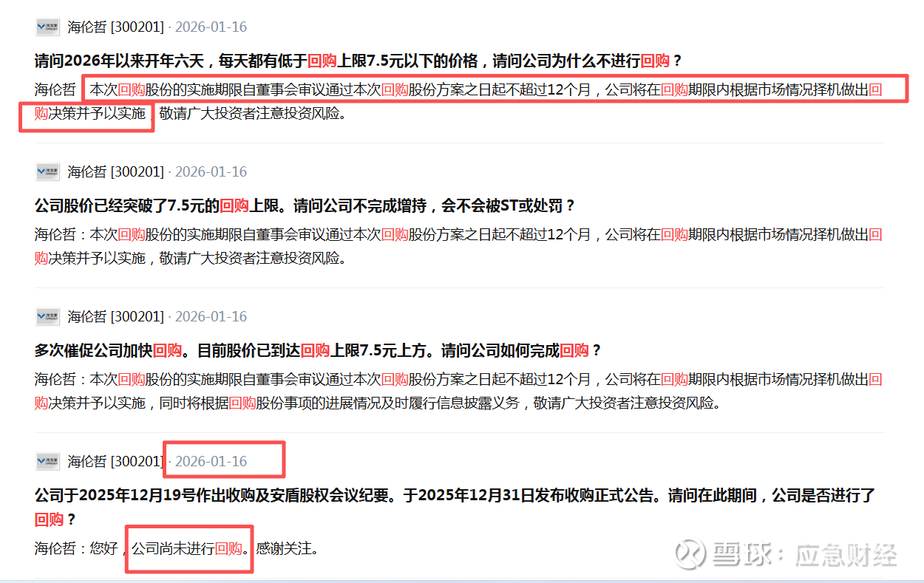Click the answer under the 开年六天 question

point(459,102)
